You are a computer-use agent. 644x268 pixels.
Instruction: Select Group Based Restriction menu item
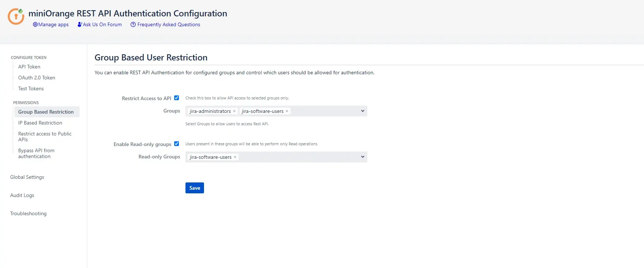47,112
